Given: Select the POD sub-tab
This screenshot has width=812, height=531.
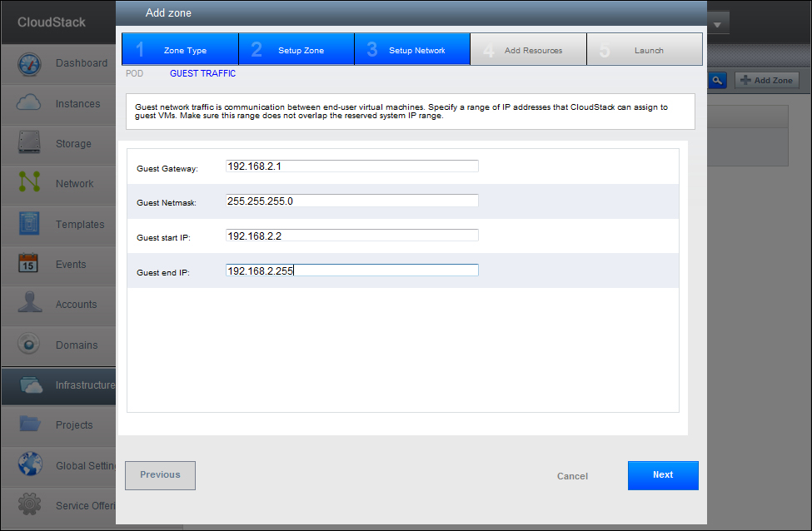Looking at the screenshot, I should click(134, 73).
